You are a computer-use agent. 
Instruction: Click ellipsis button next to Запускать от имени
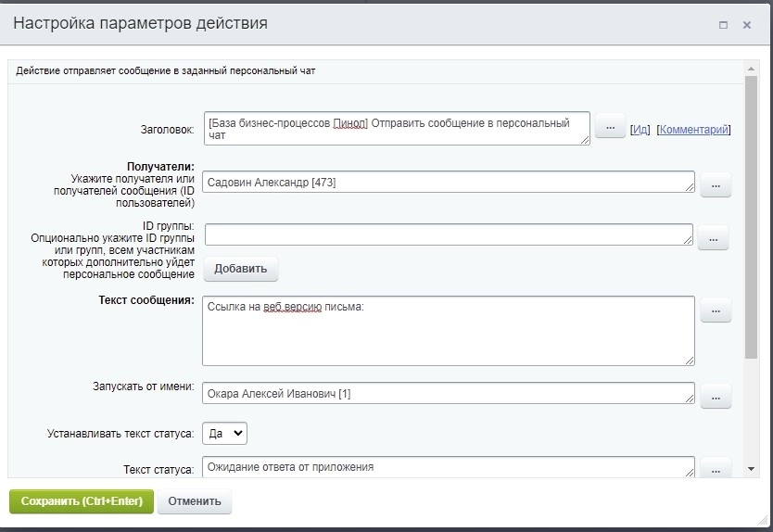(x=716, y=397)
